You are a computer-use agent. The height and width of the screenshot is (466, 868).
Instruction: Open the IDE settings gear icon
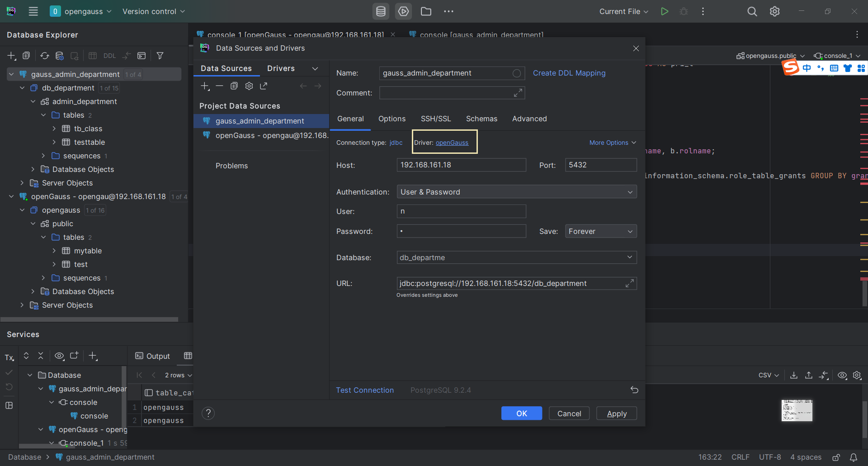coord(774,11)
